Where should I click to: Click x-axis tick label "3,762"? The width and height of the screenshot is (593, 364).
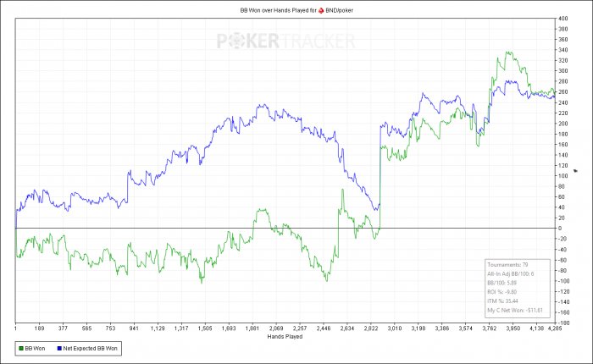[x=490, y=328]
